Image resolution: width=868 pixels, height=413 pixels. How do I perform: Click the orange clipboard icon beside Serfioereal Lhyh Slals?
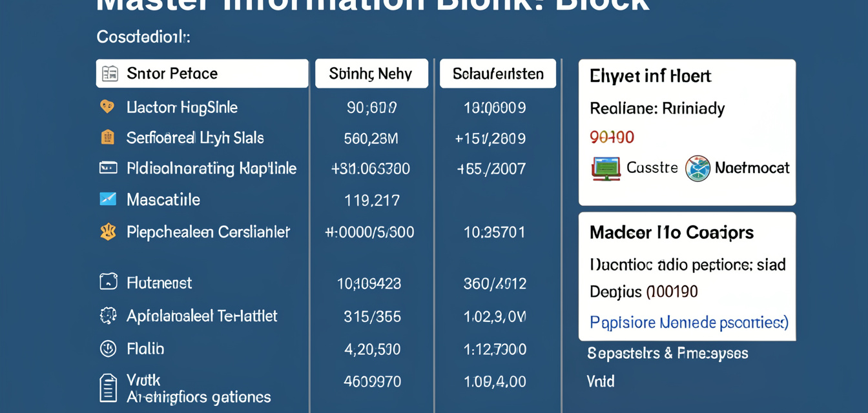107,137
